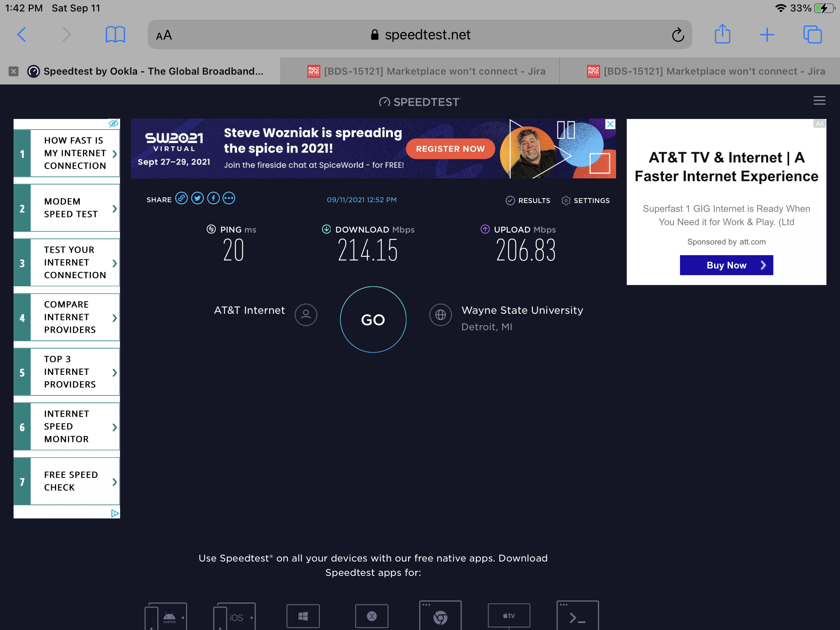
Task: Open ad item How Fast Is My Internet Connection
Action: tap(67, 153)
